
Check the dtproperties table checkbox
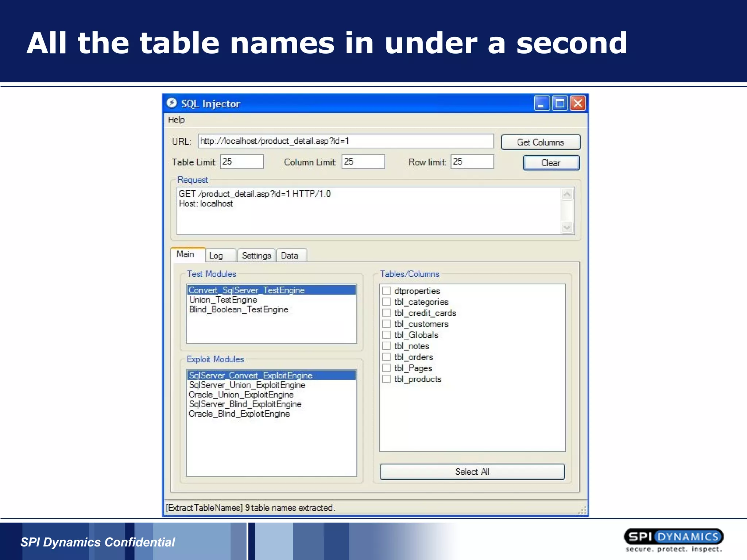[x=386, y=291]
